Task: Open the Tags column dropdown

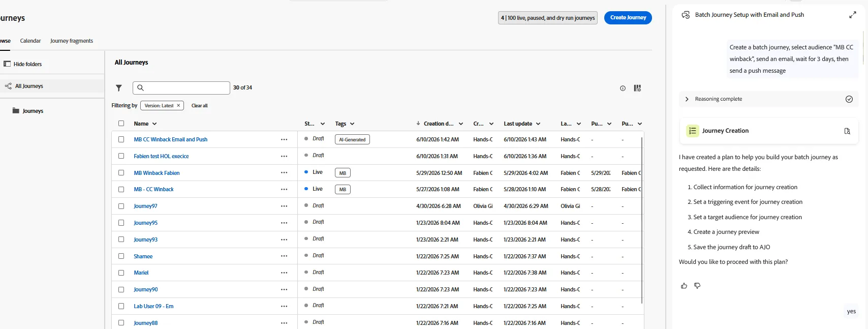Action: (x=352, y=124)
